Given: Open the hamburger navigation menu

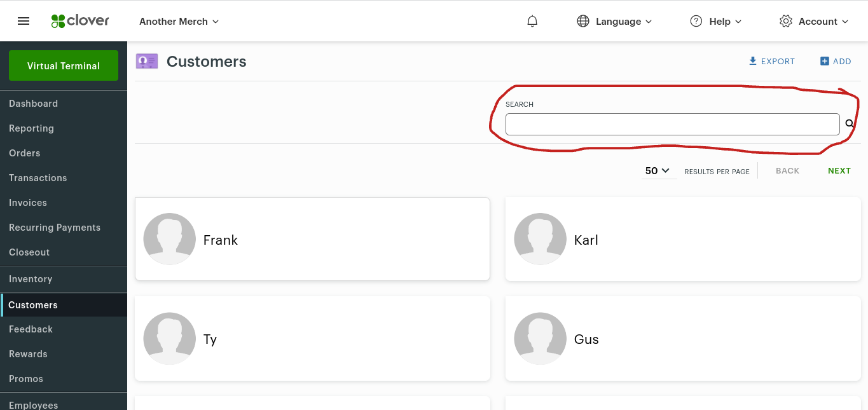Looking at the screenshot, I should 24,21.
